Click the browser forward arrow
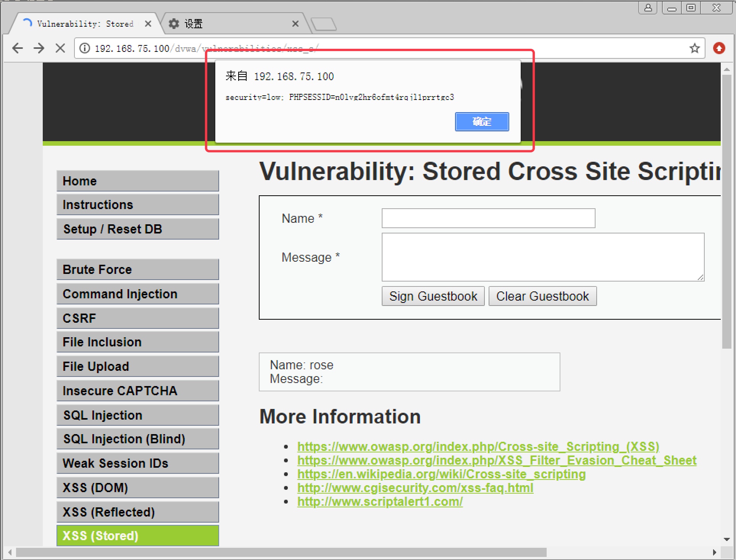 click(x=39, y=48)
